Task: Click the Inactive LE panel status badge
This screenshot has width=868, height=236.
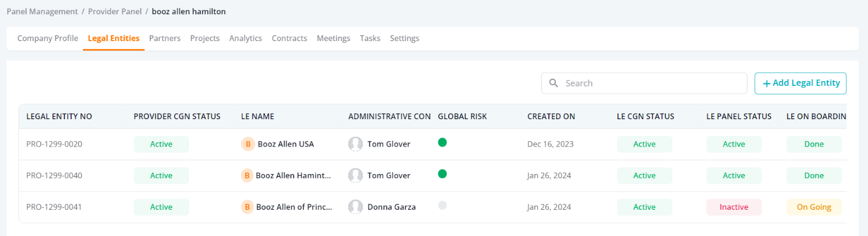Action: point(734,207)
